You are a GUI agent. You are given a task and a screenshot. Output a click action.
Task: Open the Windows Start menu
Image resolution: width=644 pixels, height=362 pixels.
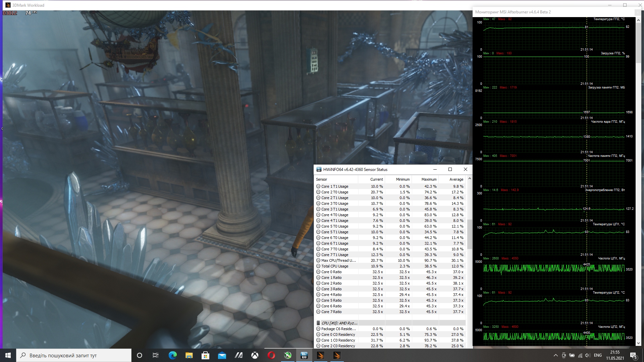point(8,355)
